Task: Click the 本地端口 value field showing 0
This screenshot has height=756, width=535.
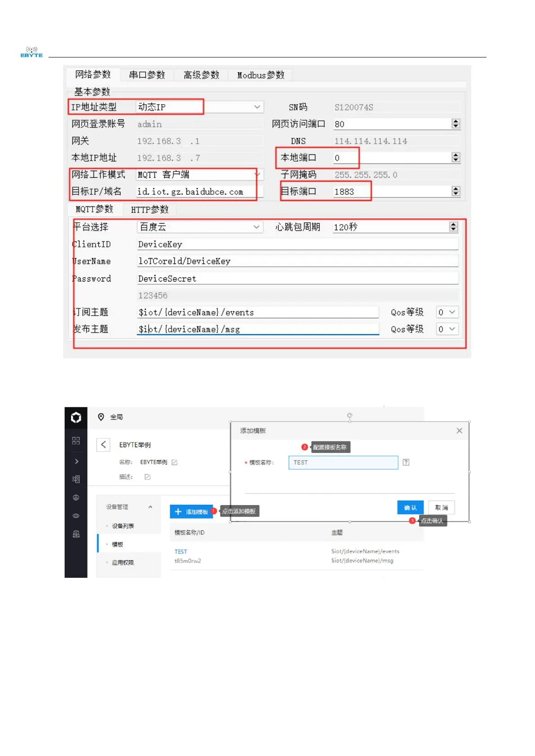Action: [392, 158]
